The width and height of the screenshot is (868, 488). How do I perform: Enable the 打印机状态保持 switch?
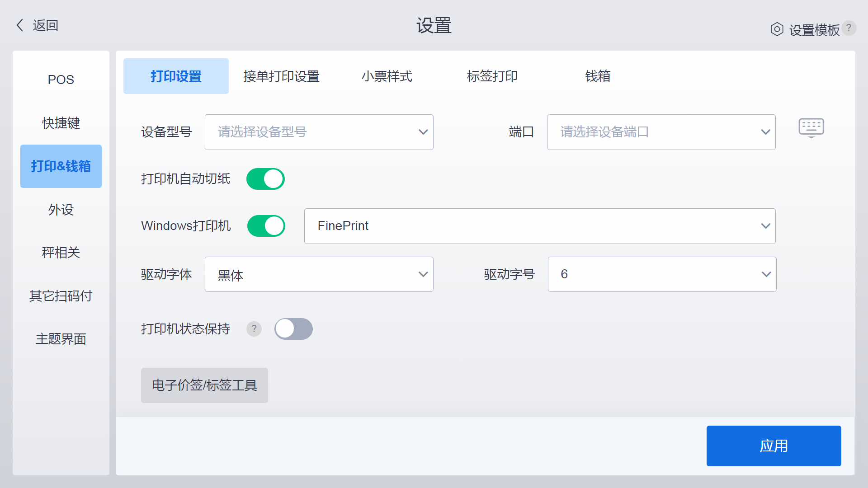293,329
